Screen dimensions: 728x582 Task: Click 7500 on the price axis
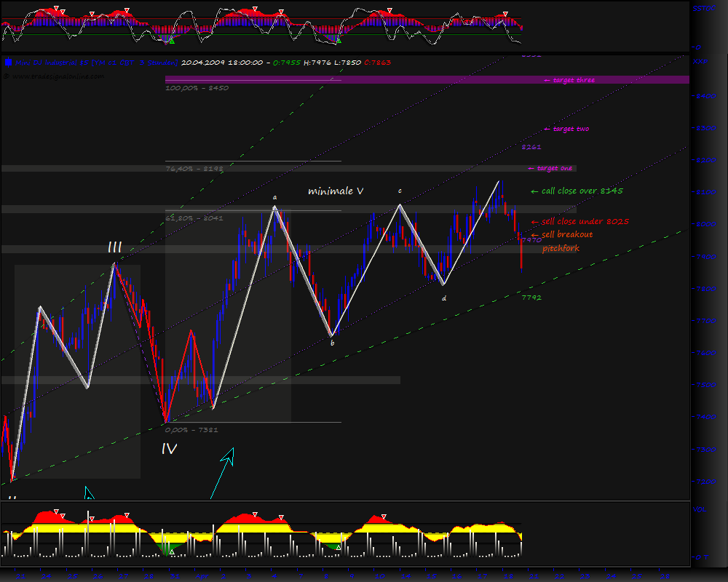coord(705,385)
